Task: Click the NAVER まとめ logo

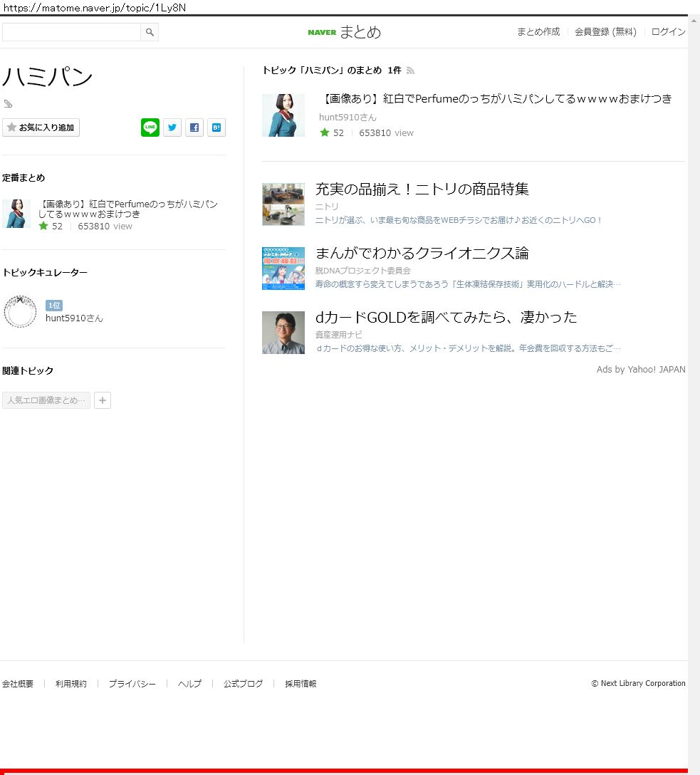Action: (x=345, y=32)
